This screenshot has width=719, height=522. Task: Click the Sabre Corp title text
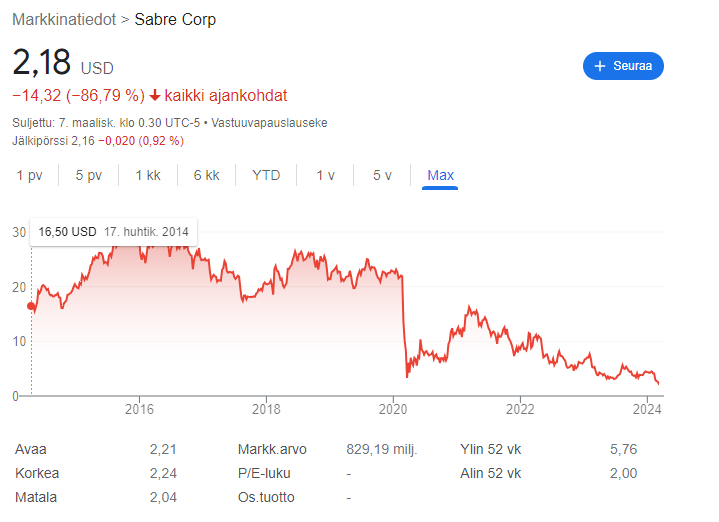pyautogui.click(x=175, y=20)
